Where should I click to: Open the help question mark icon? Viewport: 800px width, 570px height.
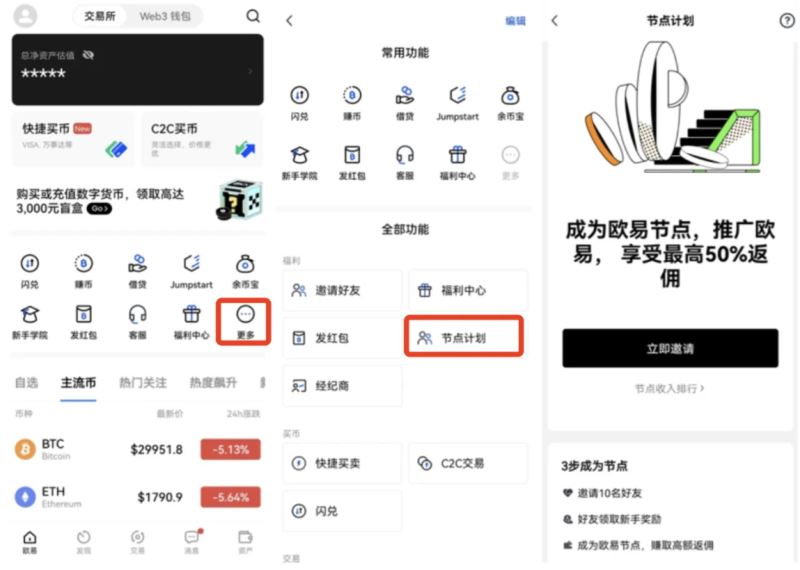[x=786, y=21]
